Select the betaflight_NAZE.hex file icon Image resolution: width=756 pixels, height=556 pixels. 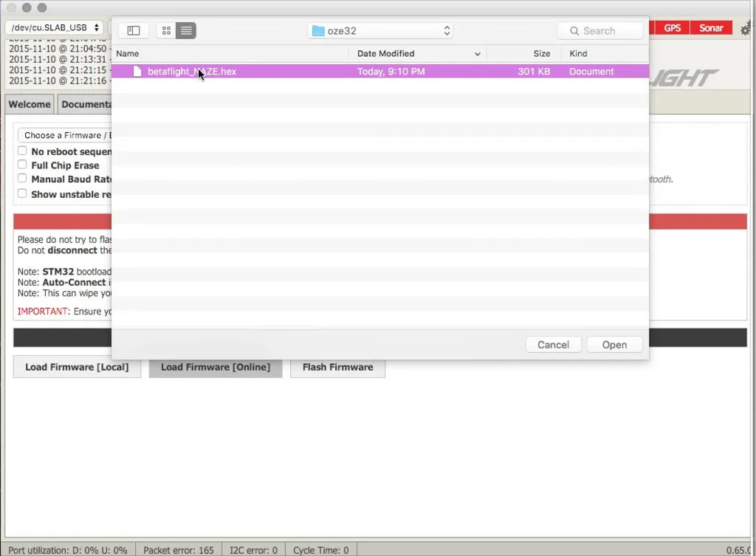tap(137, 72)
